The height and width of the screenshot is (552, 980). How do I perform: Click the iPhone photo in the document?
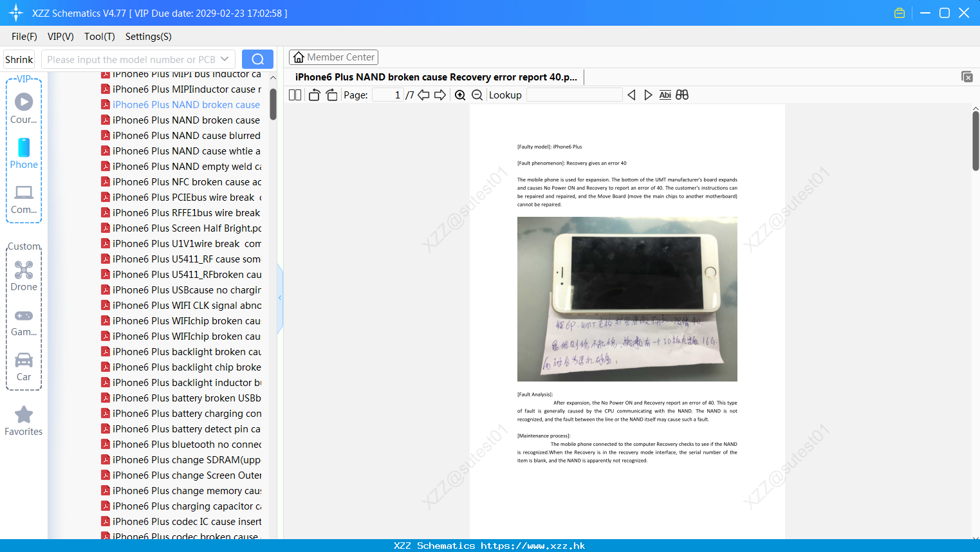point(627,299)
